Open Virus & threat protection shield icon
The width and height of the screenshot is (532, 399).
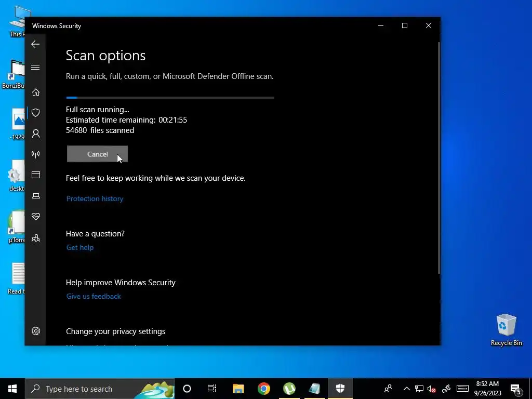point(36,113)
